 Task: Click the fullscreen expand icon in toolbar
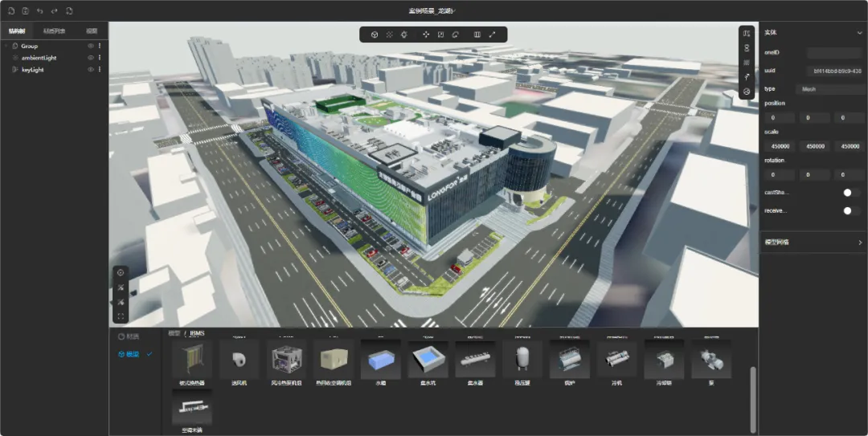point(492,35)
